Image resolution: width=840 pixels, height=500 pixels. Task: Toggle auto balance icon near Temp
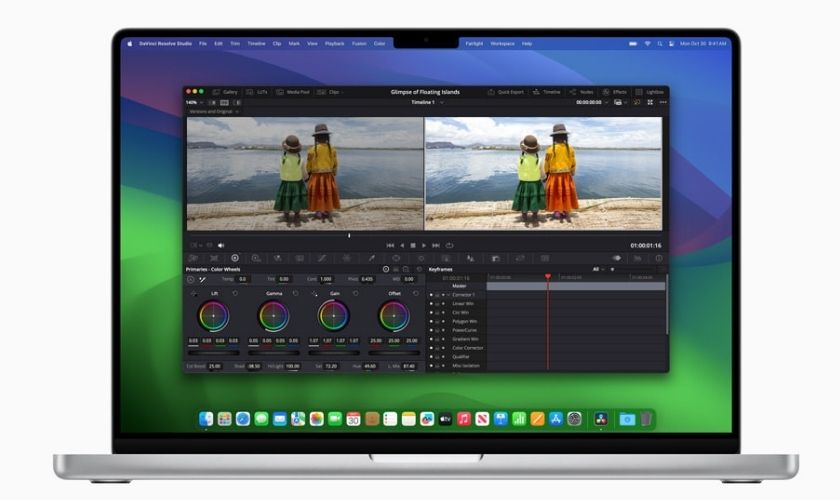tap(191, 279)
